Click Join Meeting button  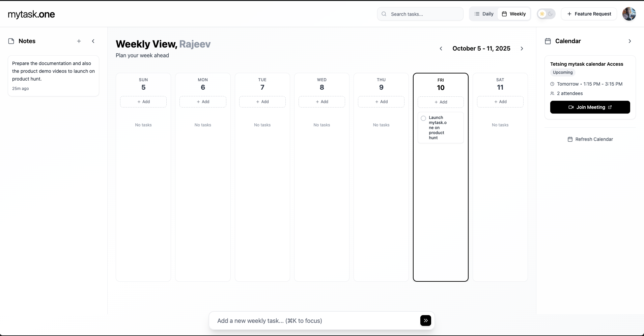[x=590, y=107]
